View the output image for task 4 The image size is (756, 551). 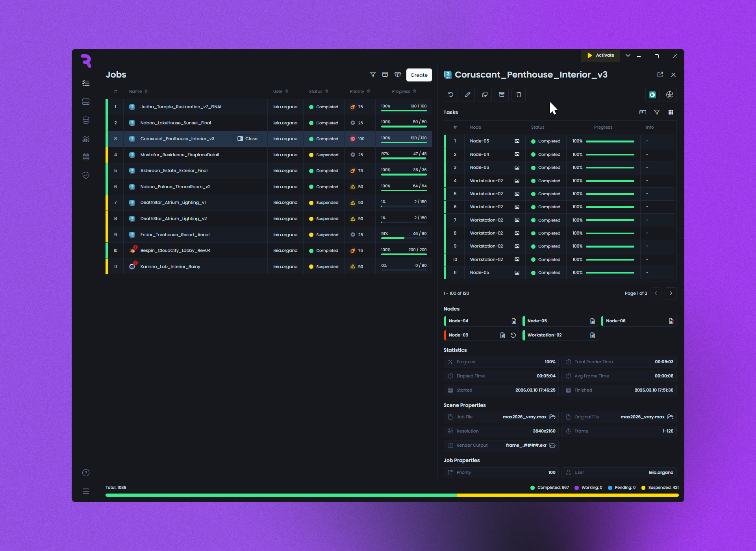517,181
